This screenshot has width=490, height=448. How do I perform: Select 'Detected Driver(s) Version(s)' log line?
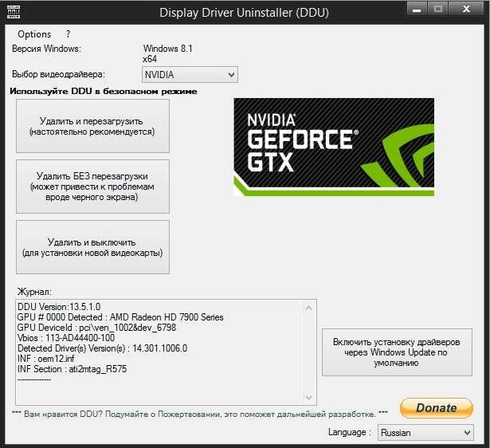[x=103, y=348]
